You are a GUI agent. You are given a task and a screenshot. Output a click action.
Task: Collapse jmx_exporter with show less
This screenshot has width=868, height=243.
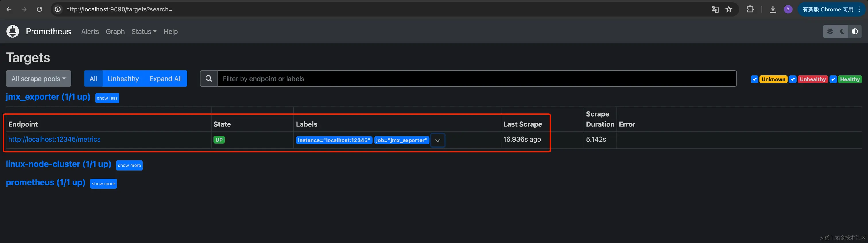coord(107,98)
